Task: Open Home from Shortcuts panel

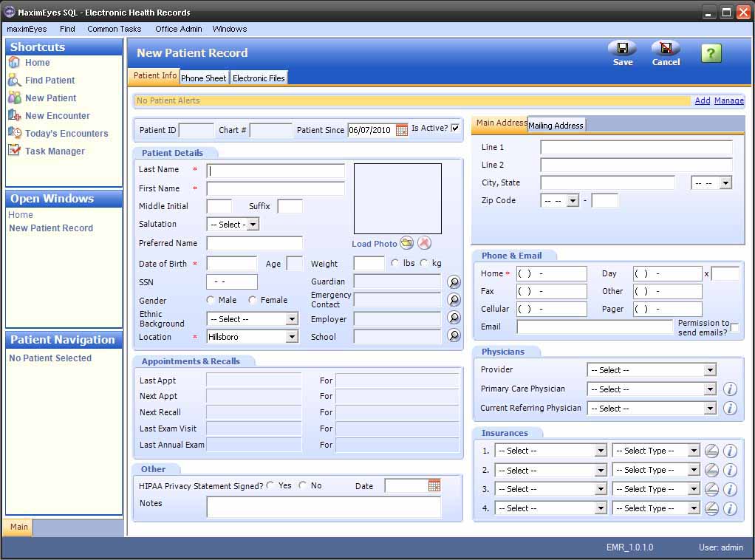Action: pos(38,63)
